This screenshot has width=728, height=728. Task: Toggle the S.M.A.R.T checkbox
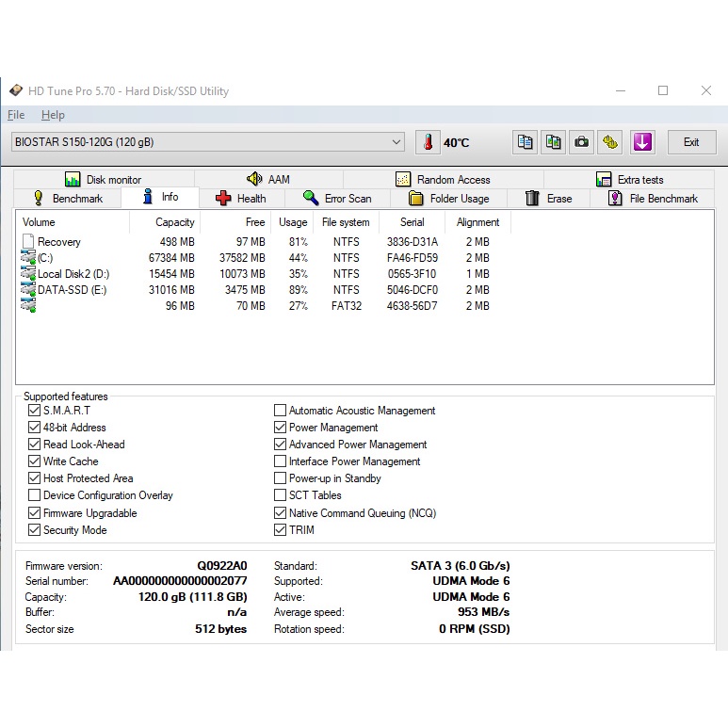click(x=35, y=411)
